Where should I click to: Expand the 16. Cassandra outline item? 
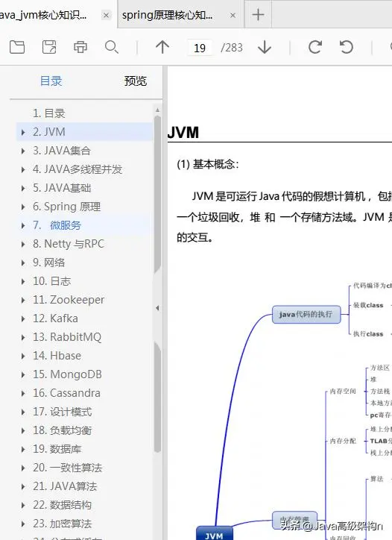23,393
